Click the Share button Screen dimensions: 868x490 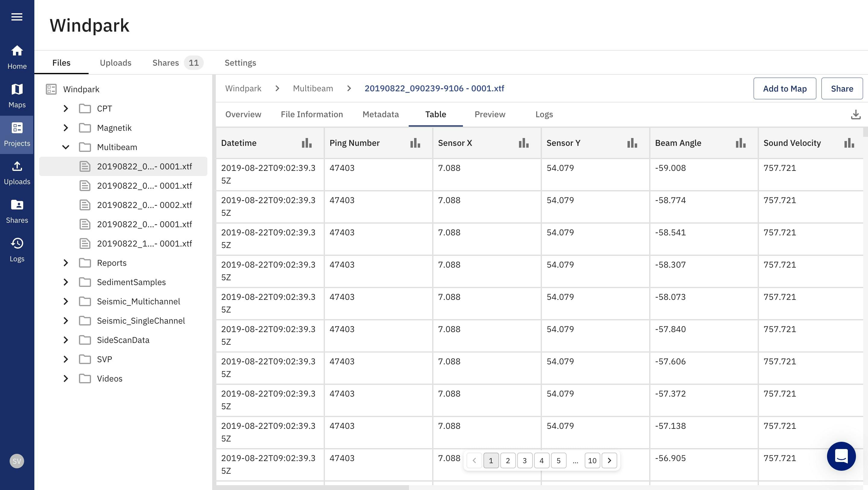pyautogui.click(x=842, y=89)
